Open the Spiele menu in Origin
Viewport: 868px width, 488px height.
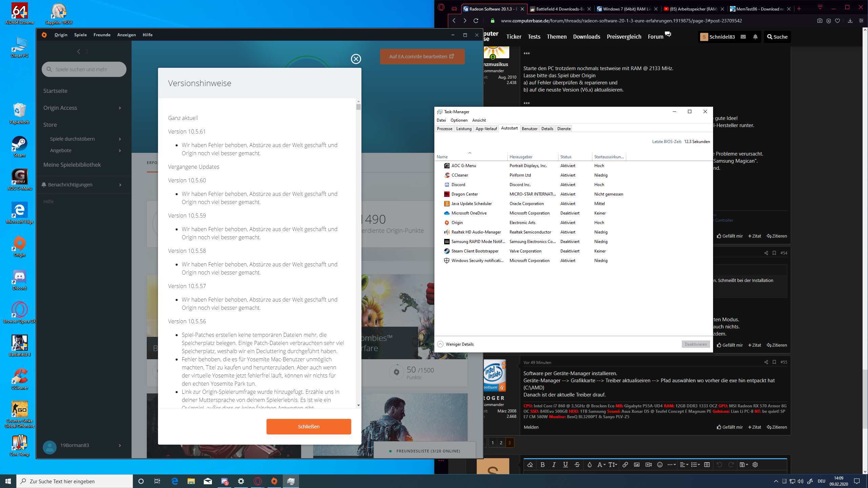[x=80, y=35]
